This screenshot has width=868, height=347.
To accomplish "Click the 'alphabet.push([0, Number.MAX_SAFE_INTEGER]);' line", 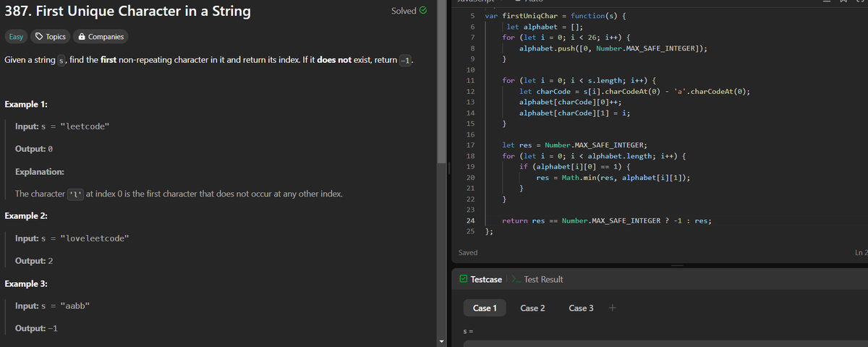I will pos(613,48).
